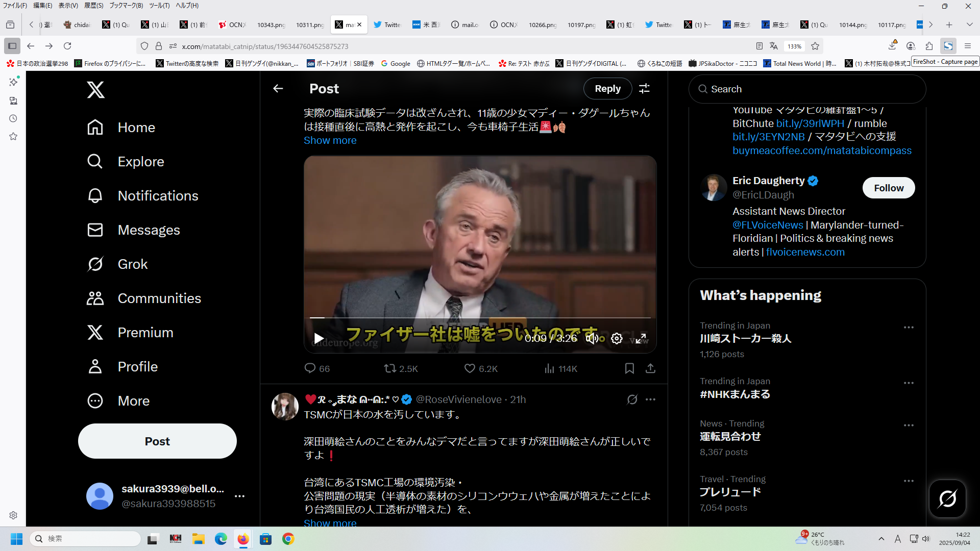Open Communities in the sidebar
This screenshot has height=551, width=980.
[x=144, y=298]
